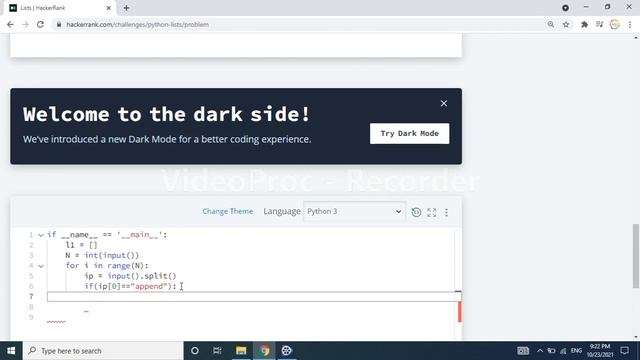640x360 pixels.
Task: Open Cortana circle icon
Action: [x=195, y=351]
